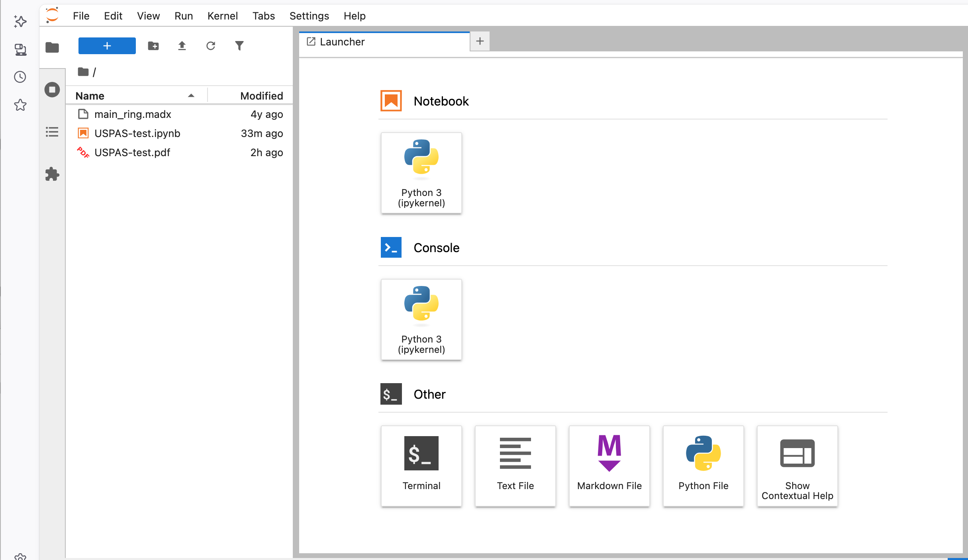This screenshot has height=560, width=968.
Task: Open history clock icon in left strip
Action: tap(20, 77)
